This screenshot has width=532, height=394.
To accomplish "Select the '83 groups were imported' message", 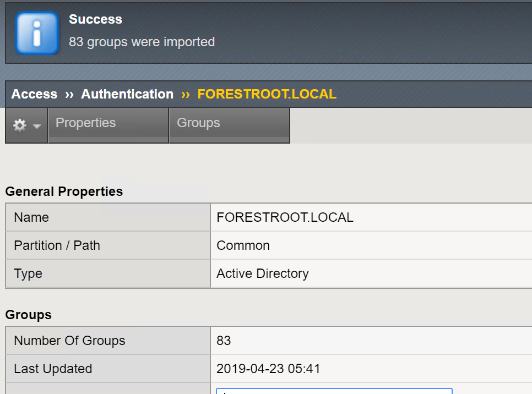I will 142,42.
